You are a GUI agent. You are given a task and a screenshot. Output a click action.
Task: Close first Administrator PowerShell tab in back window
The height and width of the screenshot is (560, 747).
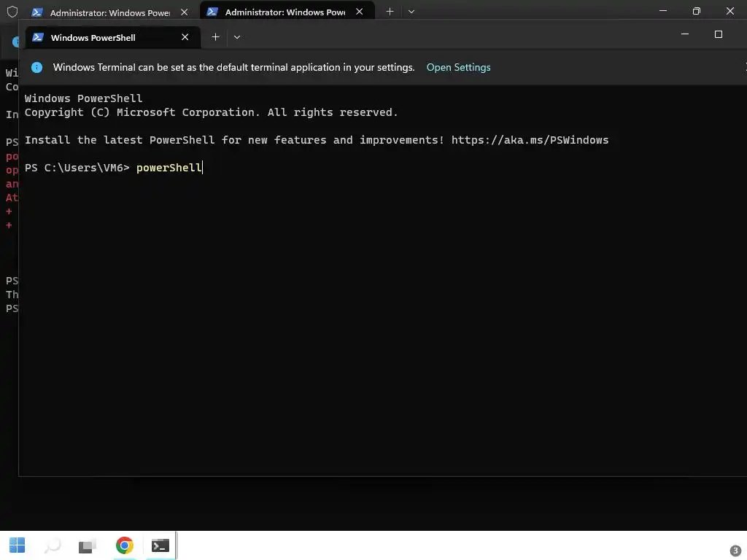(185, 12)
